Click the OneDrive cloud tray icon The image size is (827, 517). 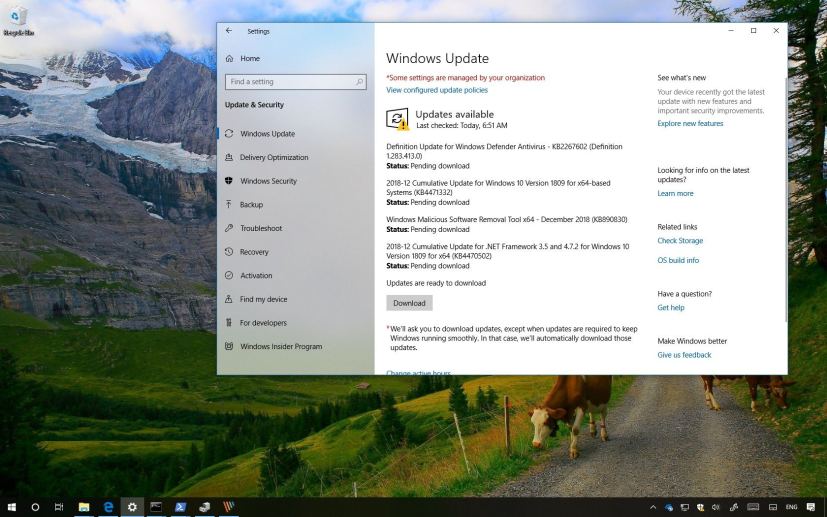click(x=669, y=508)
